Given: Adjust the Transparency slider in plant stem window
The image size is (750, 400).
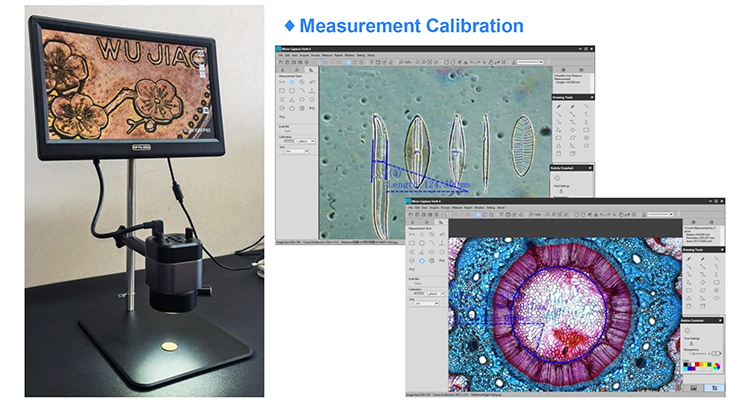Looking at the screenshot, I should point(698,353).
